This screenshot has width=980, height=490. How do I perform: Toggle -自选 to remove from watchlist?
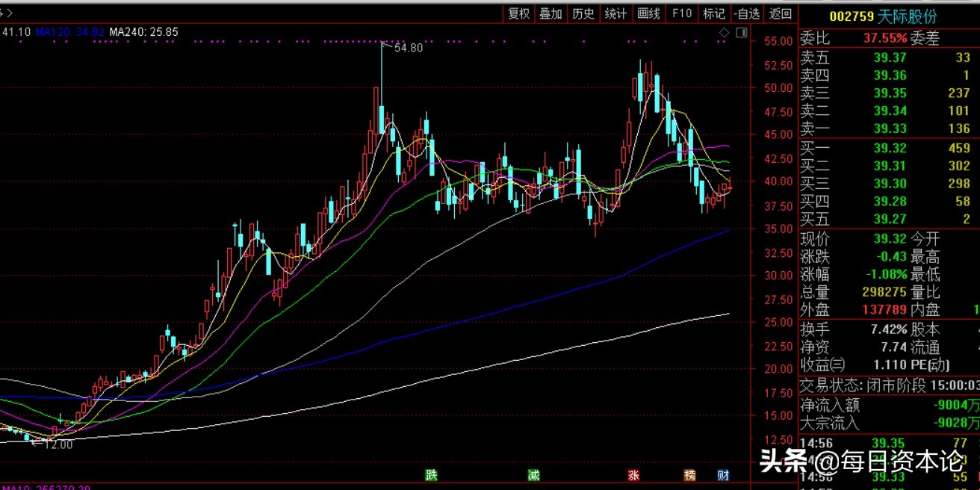point(747,13)
